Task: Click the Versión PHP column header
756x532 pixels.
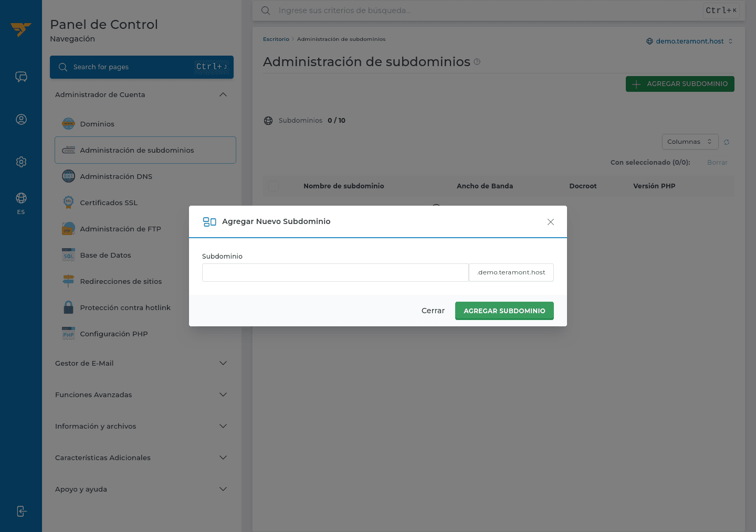Action: click(654, 186)
